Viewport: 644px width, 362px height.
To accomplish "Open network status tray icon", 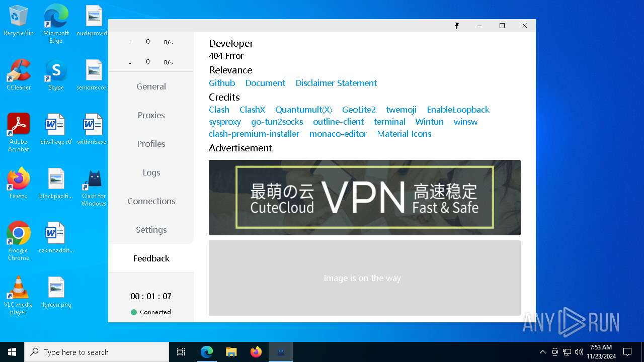I will 567,352.
